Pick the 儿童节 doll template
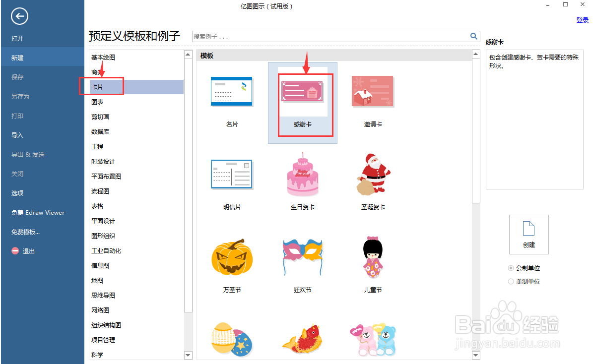Image resolution: width=593 pixels, height=364 pixels. click(373, 266)
